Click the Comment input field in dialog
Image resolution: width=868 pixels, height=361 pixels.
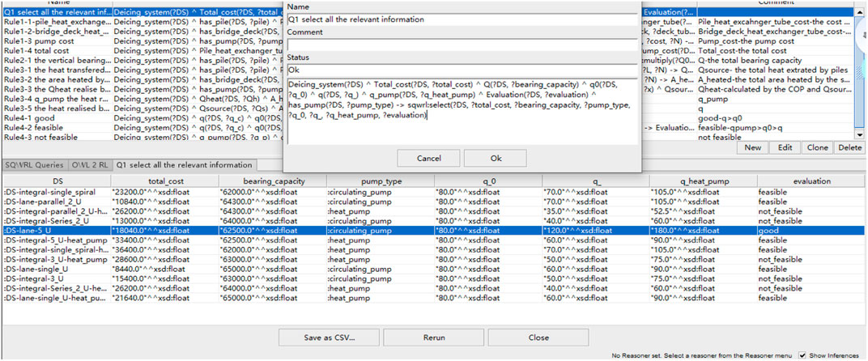pos(462,45)
